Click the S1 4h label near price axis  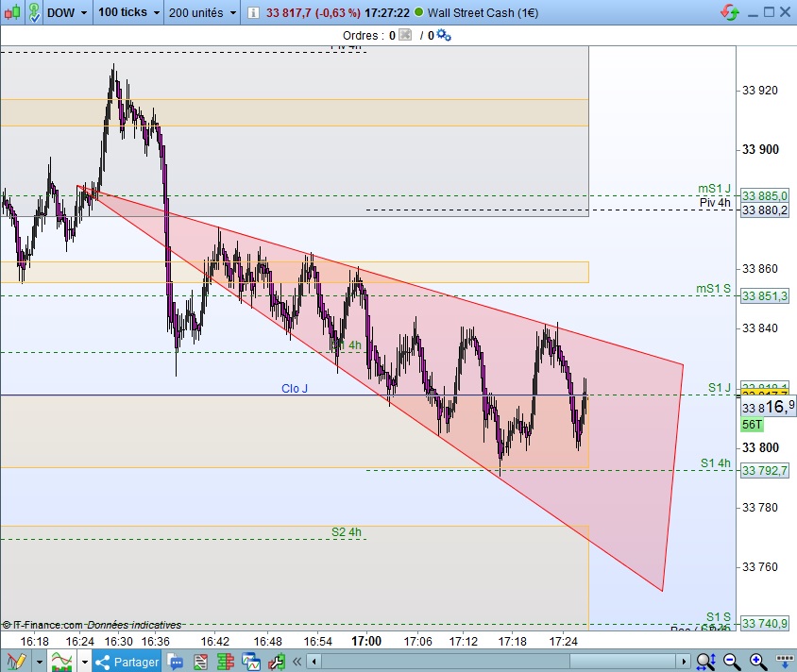(716, 463)
